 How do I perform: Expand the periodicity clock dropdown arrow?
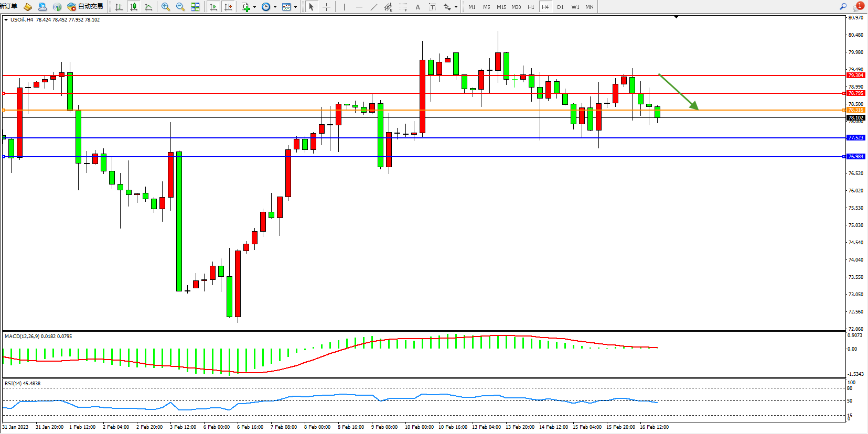click(x=275, y=7)
